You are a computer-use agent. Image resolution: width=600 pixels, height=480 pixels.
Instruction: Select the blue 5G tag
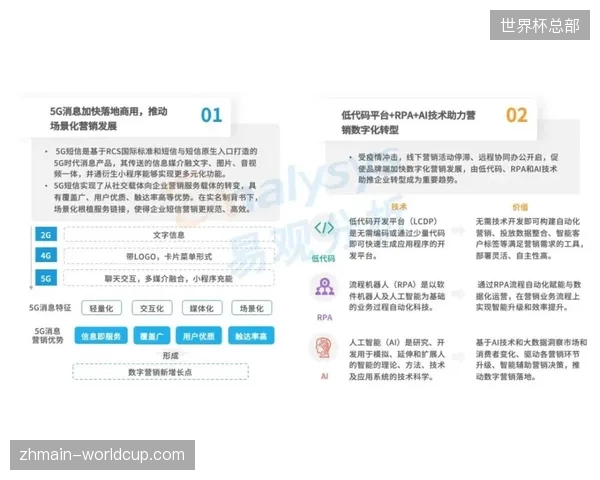[46, 278]
